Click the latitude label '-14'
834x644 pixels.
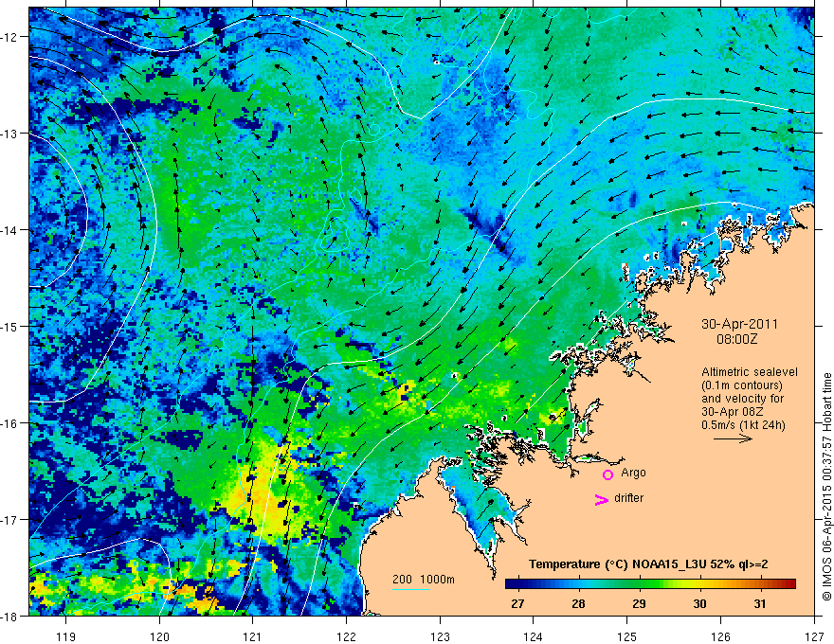point(9,230)
